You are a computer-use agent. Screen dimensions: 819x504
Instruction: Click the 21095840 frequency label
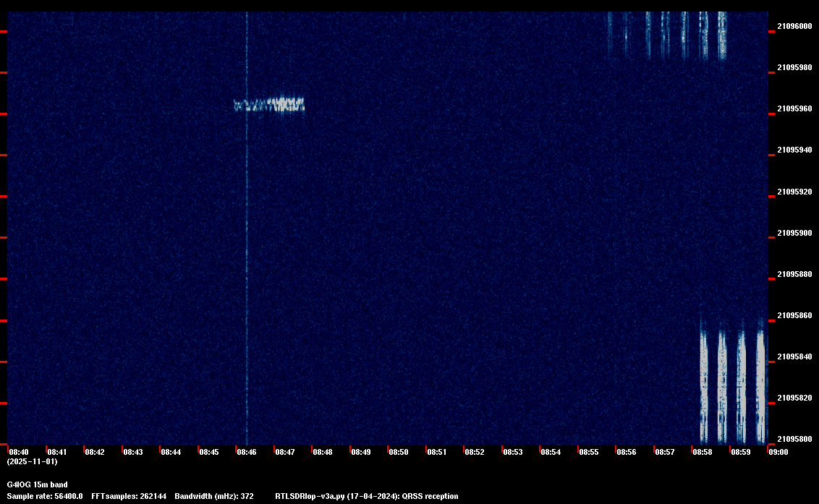point(794,356)
